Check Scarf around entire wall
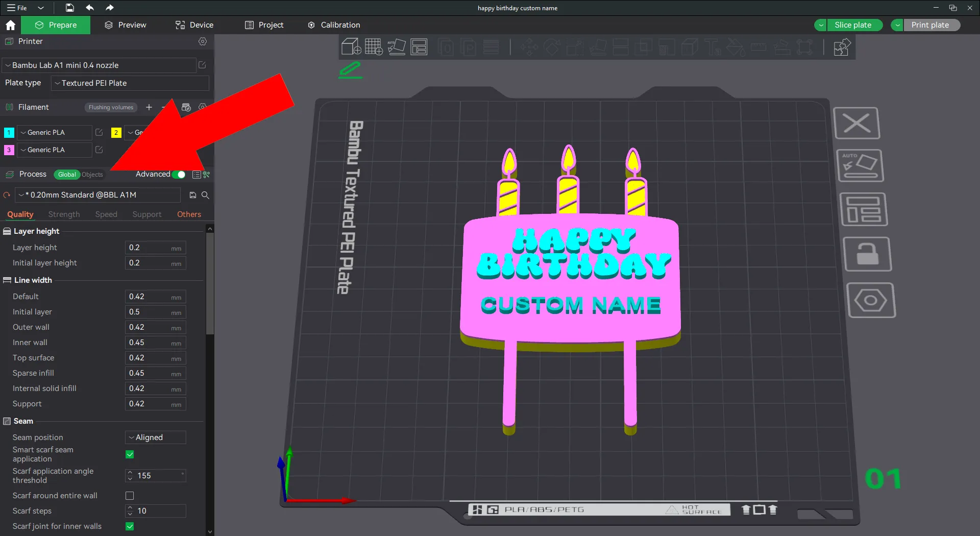This screenshot has width=980, height=536. click(130, 496)
